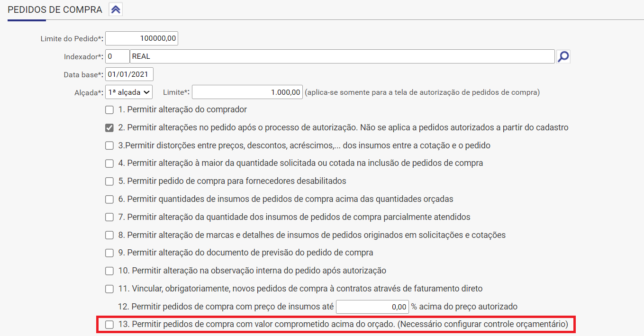Click the Indexador REAL description field
The width and height of the screenshot is (644, 336).
[x=342, y=56]
